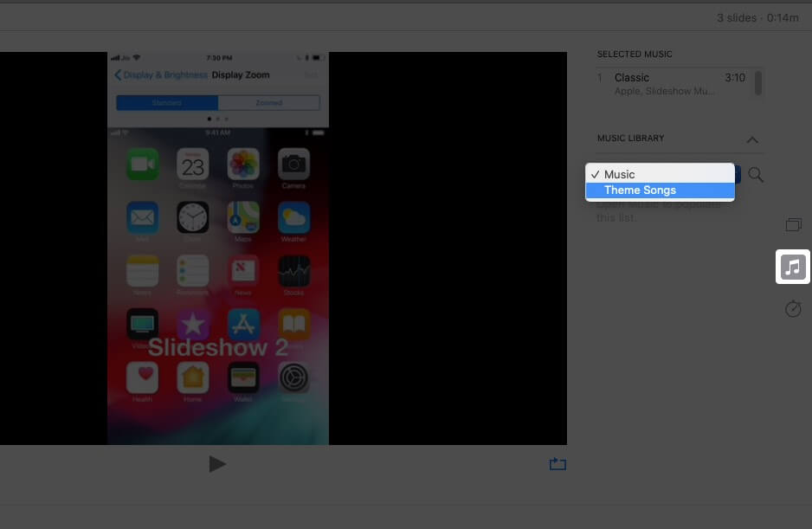Image resolution: width=812 pixels, height=529 pixels.
Task: Search the music library magnifier icon
Action: pos(756,175)
